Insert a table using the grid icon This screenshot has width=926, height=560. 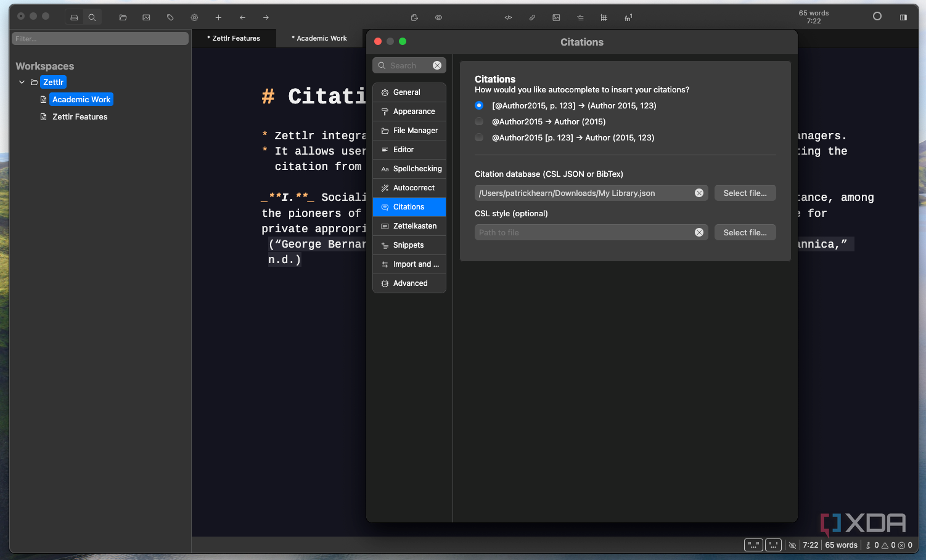point(604,18)
